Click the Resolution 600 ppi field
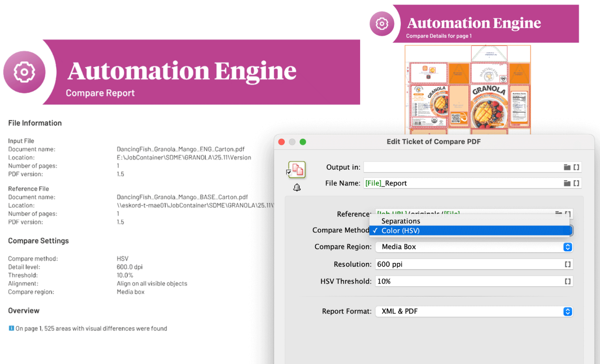Image resolution: width=600 pixels, height=364 pixels. click(x=469, y=265)
